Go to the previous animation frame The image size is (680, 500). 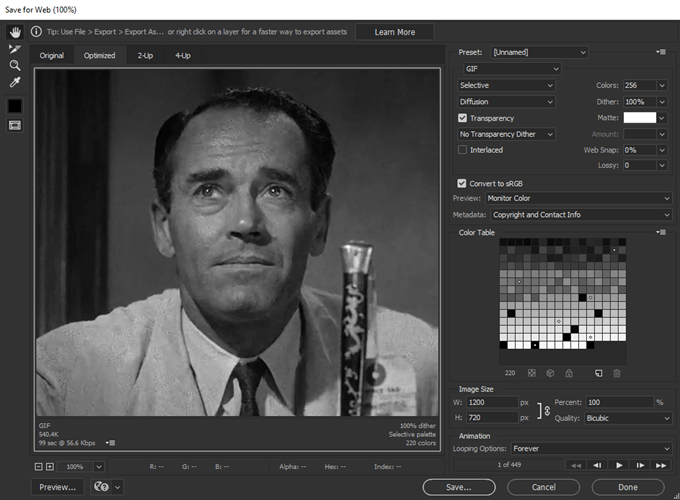point(597,465)
